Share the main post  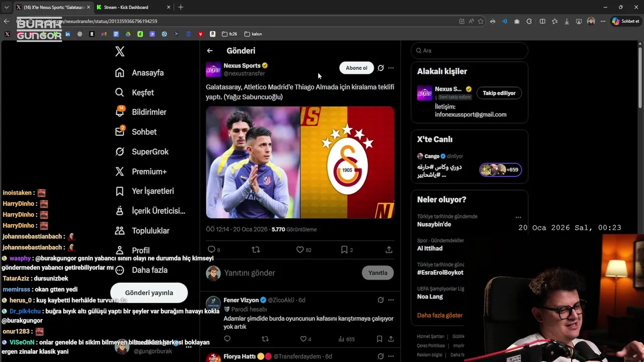(x=389, y=249)
